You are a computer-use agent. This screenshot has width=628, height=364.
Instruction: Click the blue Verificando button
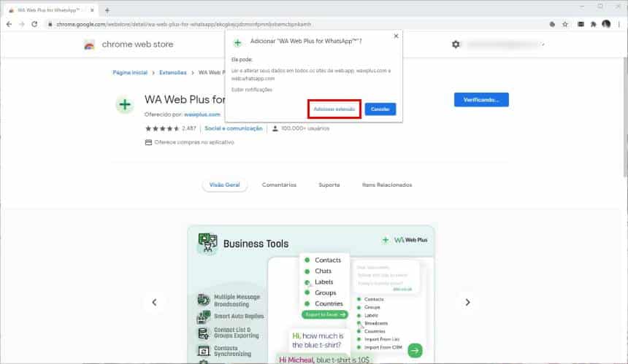click(481, 100)
